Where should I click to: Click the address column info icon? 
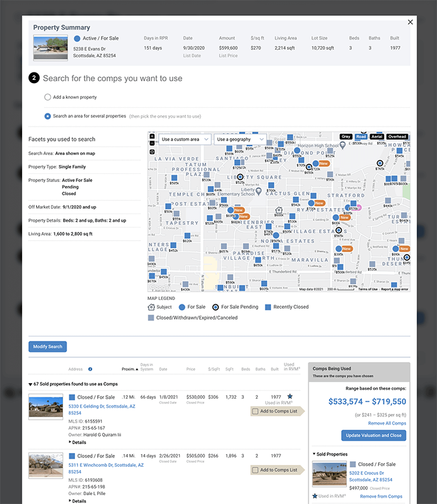(90, 369)
